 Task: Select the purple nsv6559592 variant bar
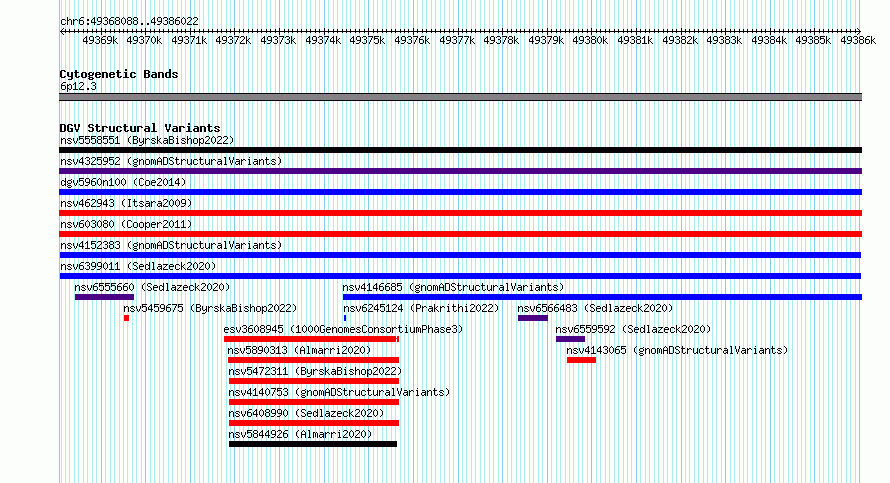click(x=570, y=339)
